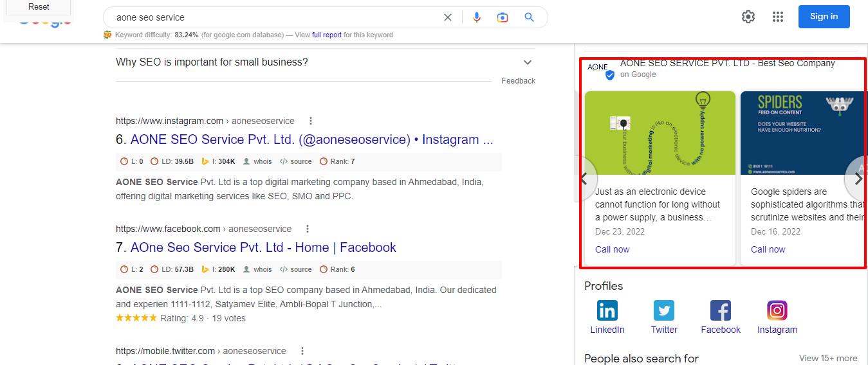Click 'whois' in the Instagram result metrics bar
868x365 pixels.
point(257,161)
